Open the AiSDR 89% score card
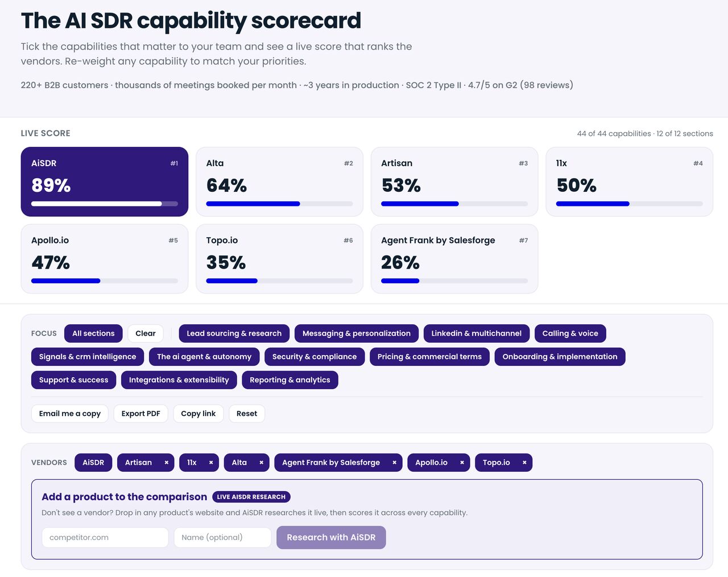The image size is (728, 577). tap(105, 182)
